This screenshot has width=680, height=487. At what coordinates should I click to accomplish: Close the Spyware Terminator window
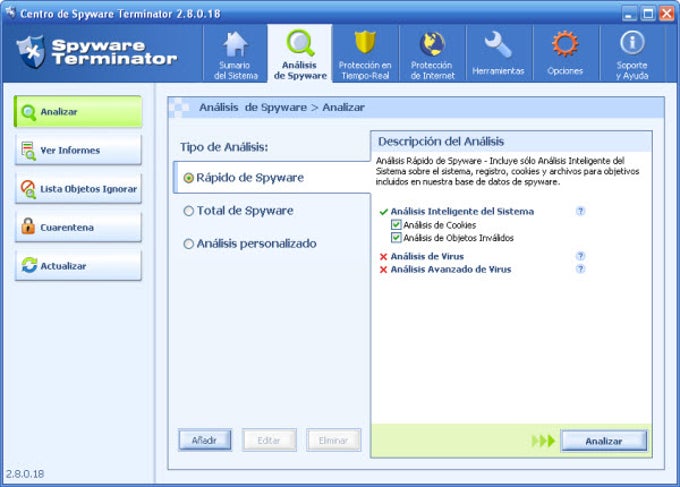(x=667, y=13)
